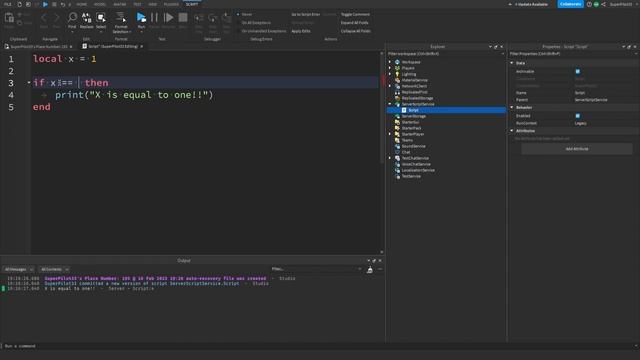This screenshot has height=360, width=640.
Task: Expand the TextChatService tree node
Action: 390,158
